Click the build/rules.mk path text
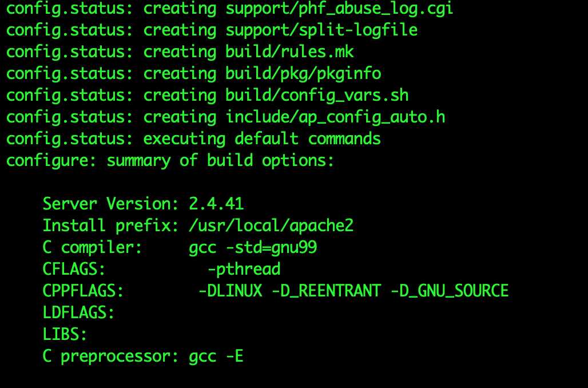This screenshot has height=388, width=588. click(x=289, y=52)
